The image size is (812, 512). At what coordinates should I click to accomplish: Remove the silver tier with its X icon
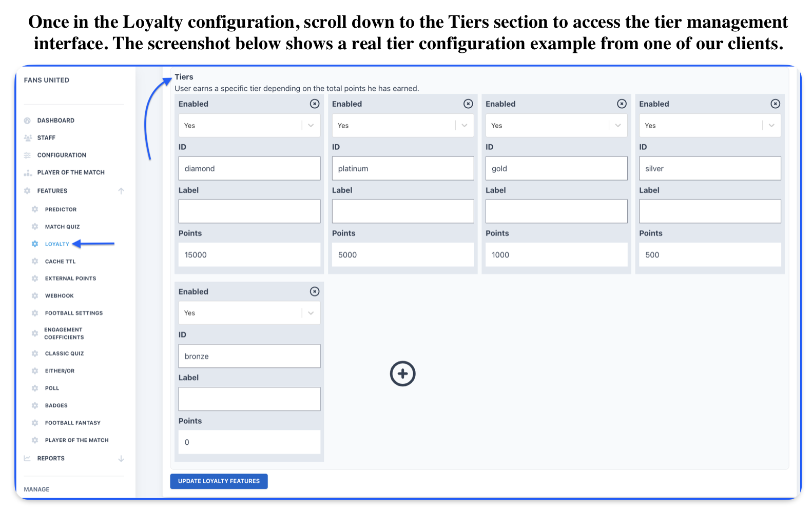tap(775, 104)
